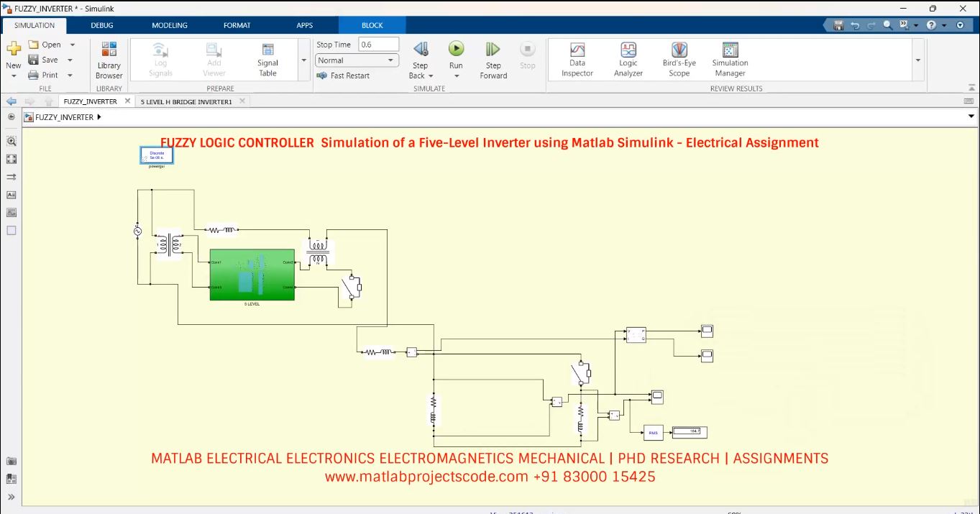Open the 5 LEVEL H BRIDGE INVERTER1 tab
The width and height of the screenshot is (980, 514).
(187, 101)
